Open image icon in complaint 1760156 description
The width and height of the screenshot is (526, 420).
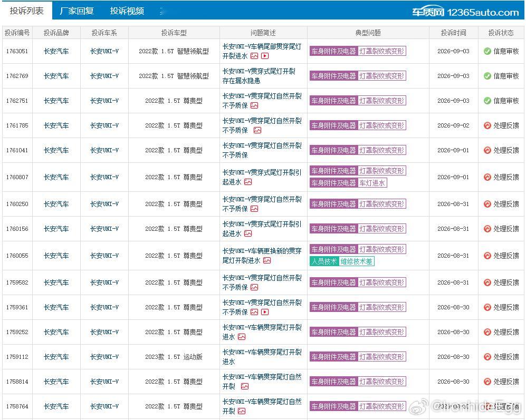click(248, 233)
